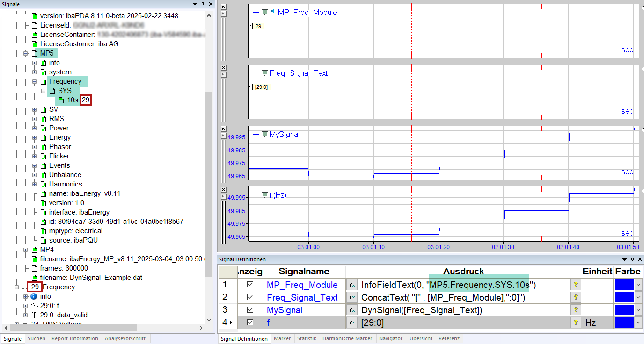
Task: Open the fx expression builder for MP_Freq_Module
Action: [x=351, y=285]
